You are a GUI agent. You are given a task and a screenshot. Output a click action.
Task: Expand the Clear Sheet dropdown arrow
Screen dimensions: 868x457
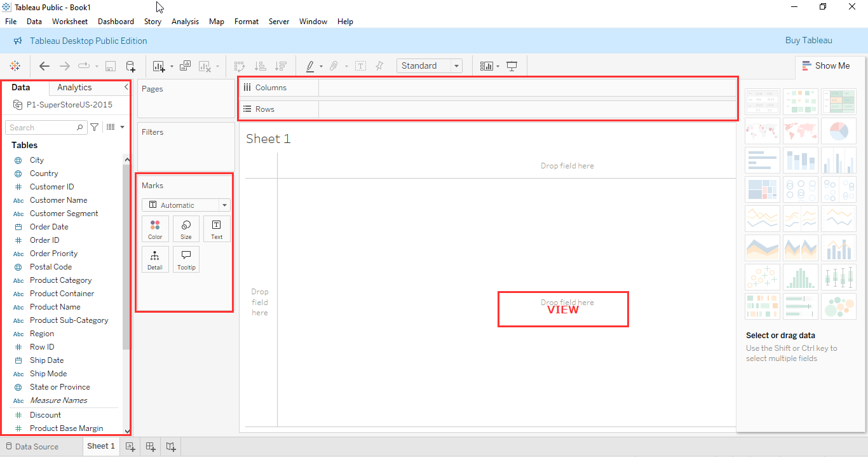coord(217,66)
